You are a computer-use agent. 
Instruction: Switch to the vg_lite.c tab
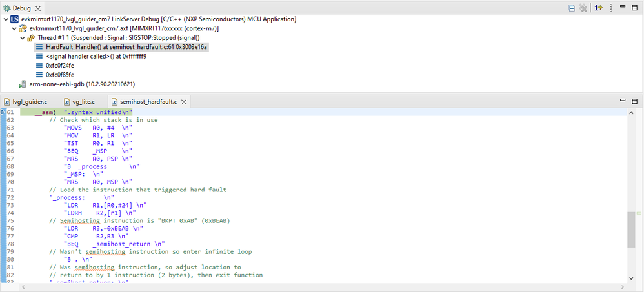click(x=84, y=102)
